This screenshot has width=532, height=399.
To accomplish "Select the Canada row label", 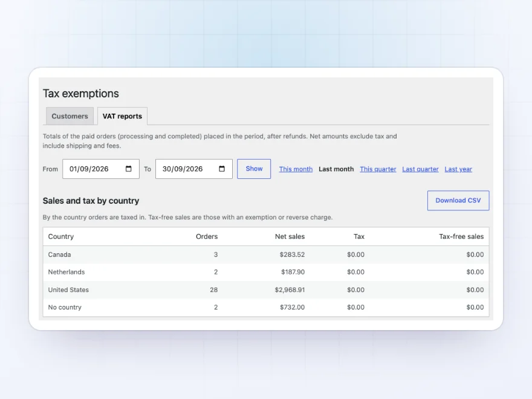I will pos(59,255).
